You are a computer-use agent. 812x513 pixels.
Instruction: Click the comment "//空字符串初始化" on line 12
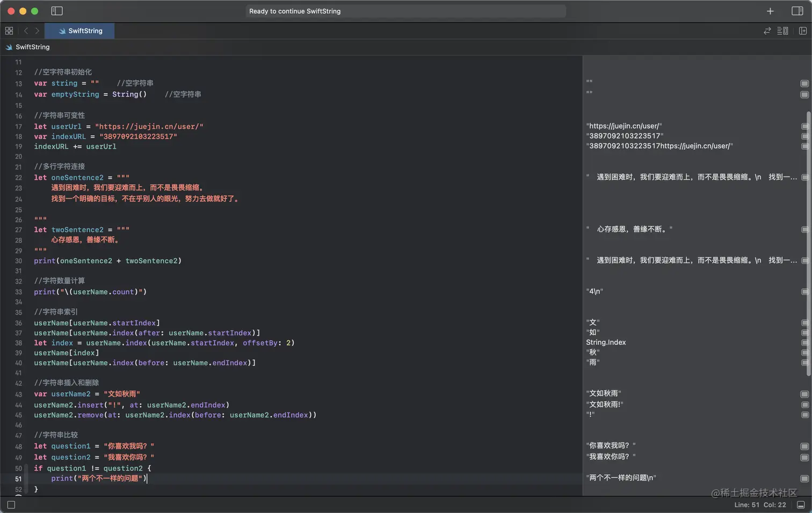[x=63, y=72]
